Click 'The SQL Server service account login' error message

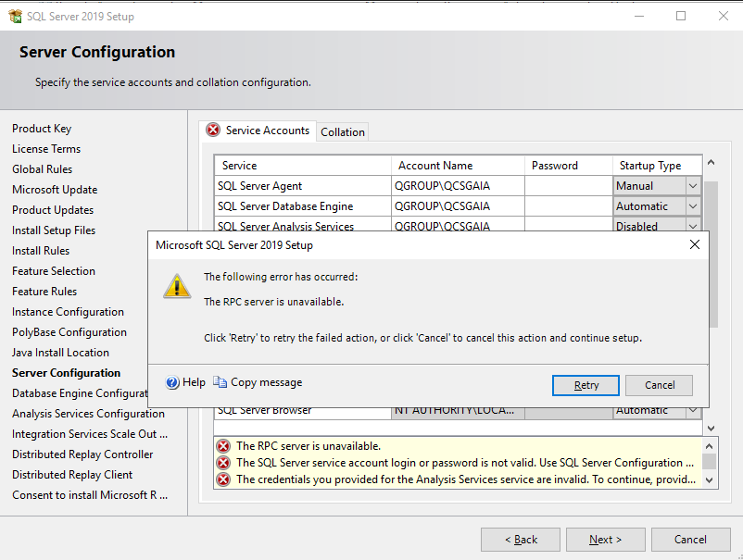pos(465,463)
